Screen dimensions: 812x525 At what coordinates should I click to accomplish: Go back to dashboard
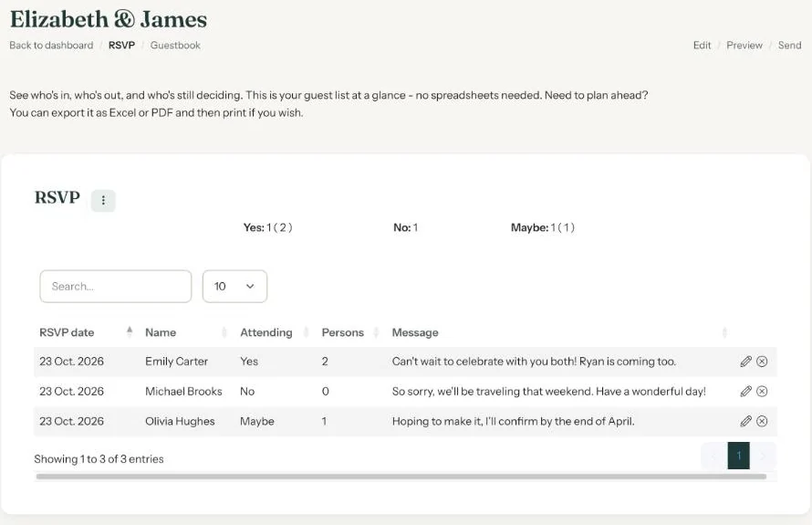pyautogui.click(x=51, y=45)
